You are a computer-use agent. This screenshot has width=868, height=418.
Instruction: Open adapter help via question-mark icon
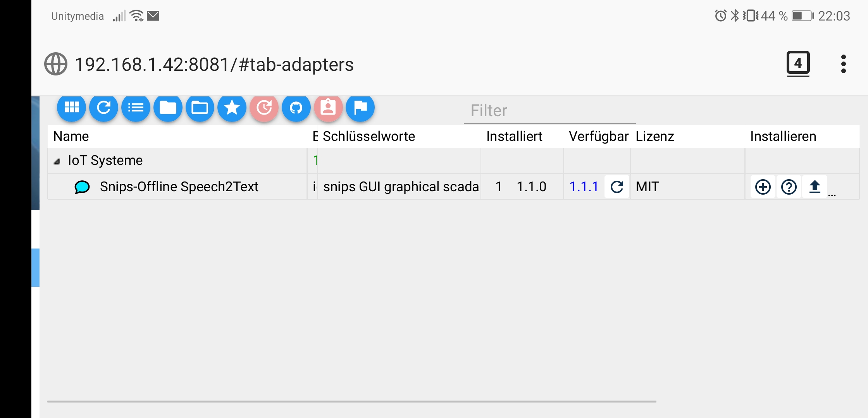tap(789, 187)
